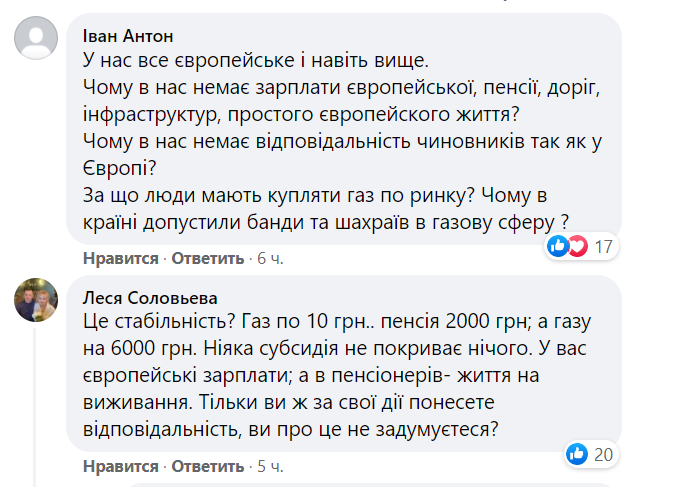Open the '5 ч.' comment timestamp
The height and width of the screenshot is (487, 675).
(x=270, y=467)
